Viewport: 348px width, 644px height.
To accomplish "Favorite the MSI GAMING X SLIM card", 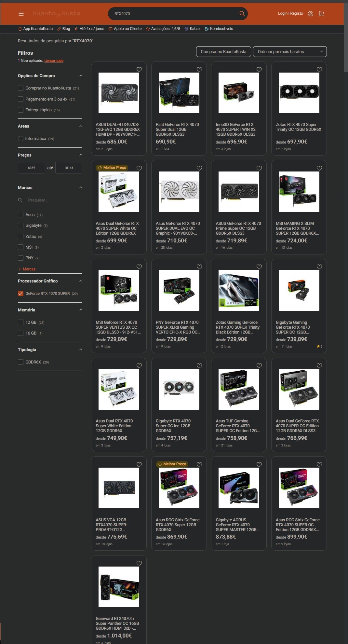I will (x=319, y=168).
